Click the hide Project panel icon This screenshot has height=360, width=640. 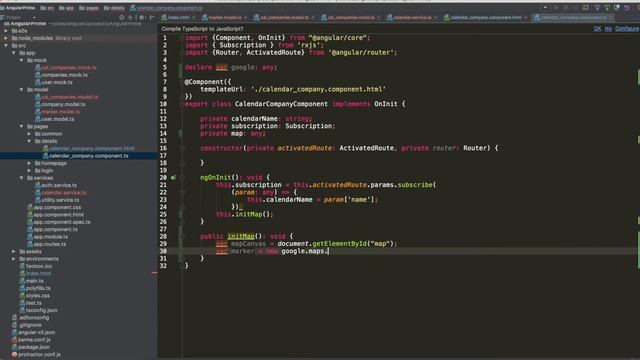pyautogui.click(x=152, y=18)
